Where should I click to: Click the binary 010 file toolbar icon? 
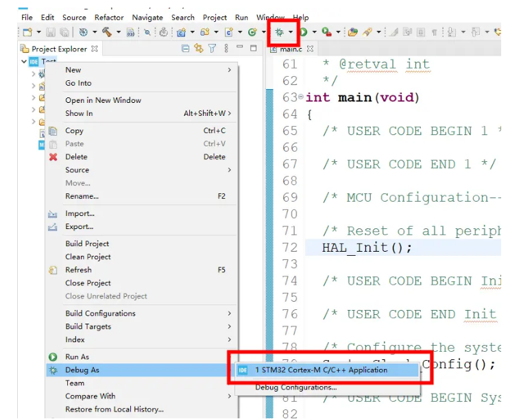pos(131,32)
